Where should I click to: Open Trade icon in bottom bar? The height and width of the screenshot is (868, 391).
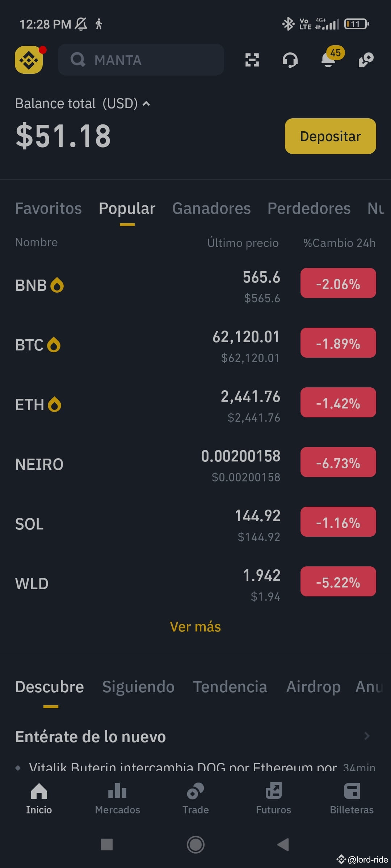[195, 791]
